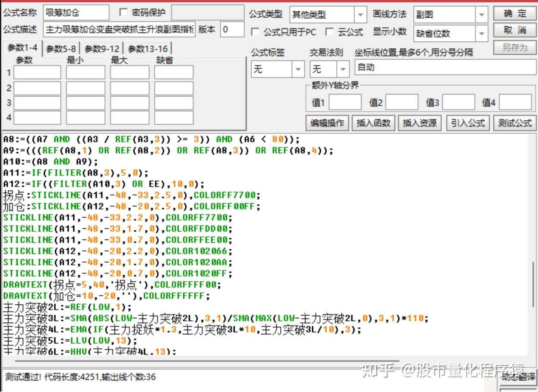
Task: Click the DRAWTEXT line with '拐点' text
Action: pos(112,285)
